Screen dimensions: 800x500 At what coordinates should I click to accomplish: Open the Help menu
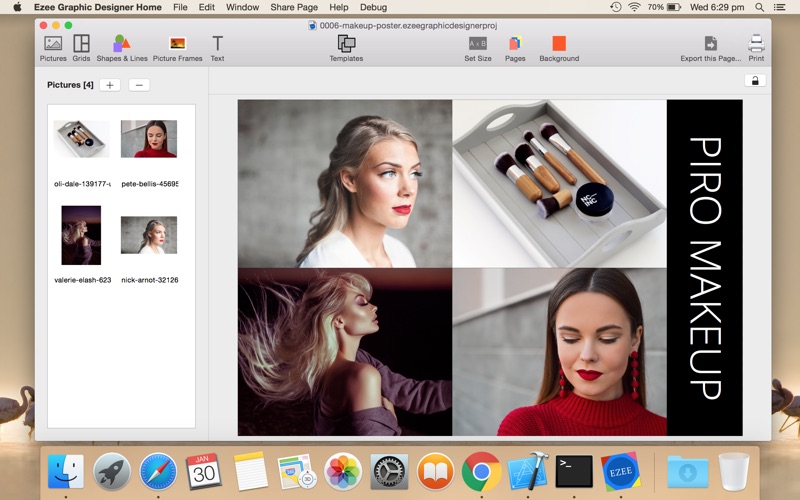click(x=339, y=7)
